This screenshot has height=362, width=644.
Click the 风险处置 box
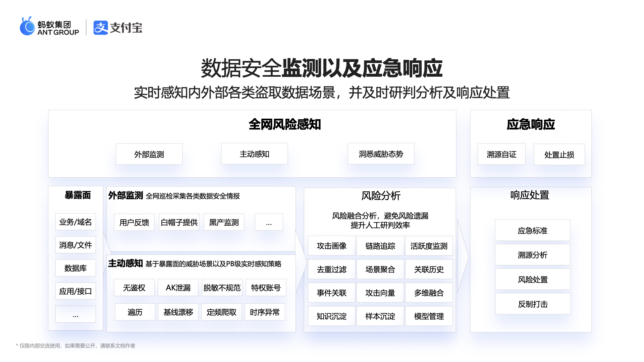(x=533, y=279)
